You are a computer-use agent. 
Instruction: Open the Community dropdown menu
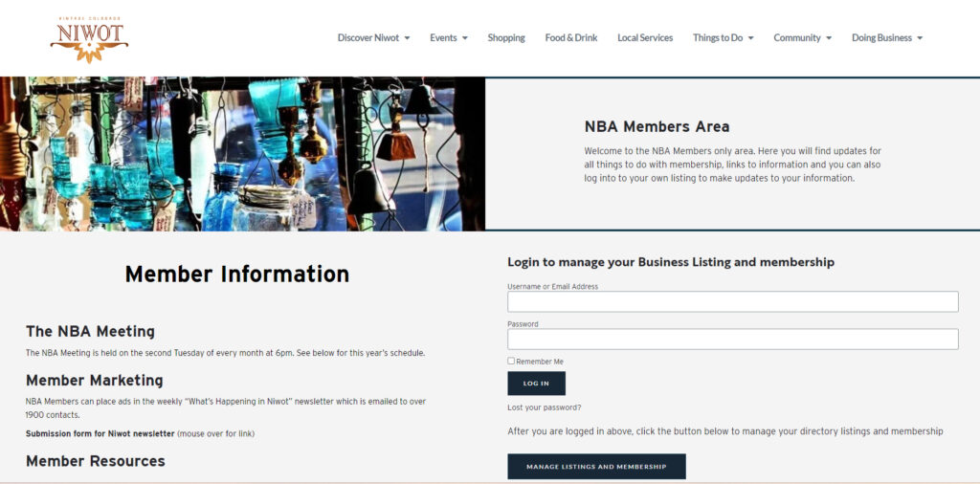coord(803,37)
